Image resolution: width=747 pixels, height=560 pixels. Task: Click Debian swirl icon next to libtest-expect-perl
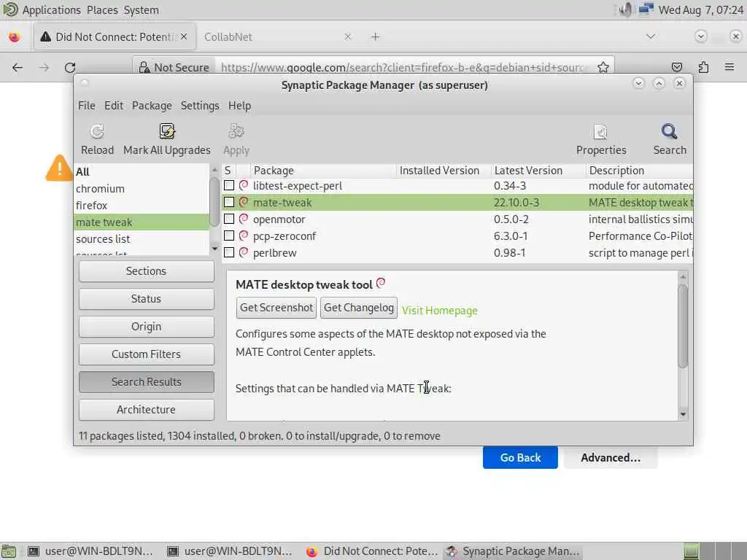pyautogui.click(x=244, y=185)
